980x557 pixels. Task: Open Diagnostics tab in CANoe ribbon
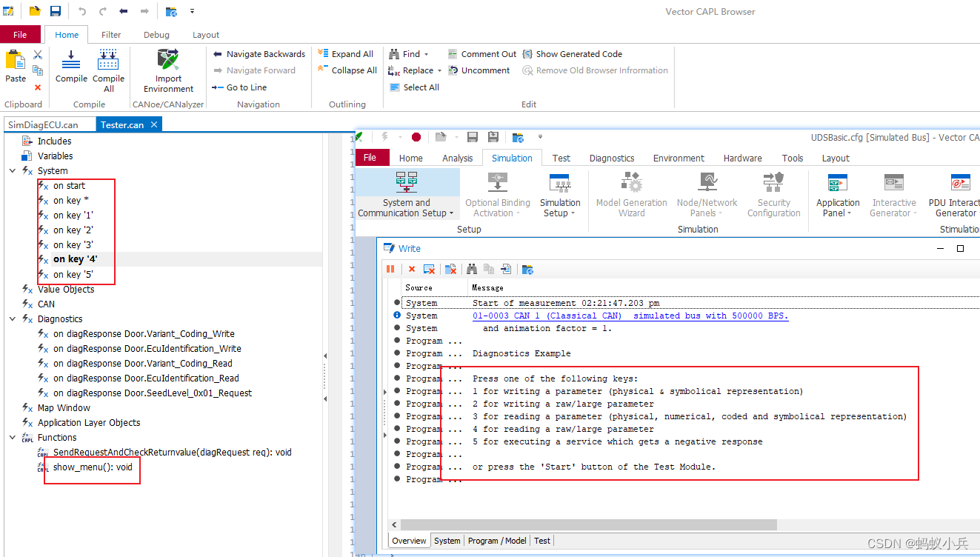click(612, 158)
